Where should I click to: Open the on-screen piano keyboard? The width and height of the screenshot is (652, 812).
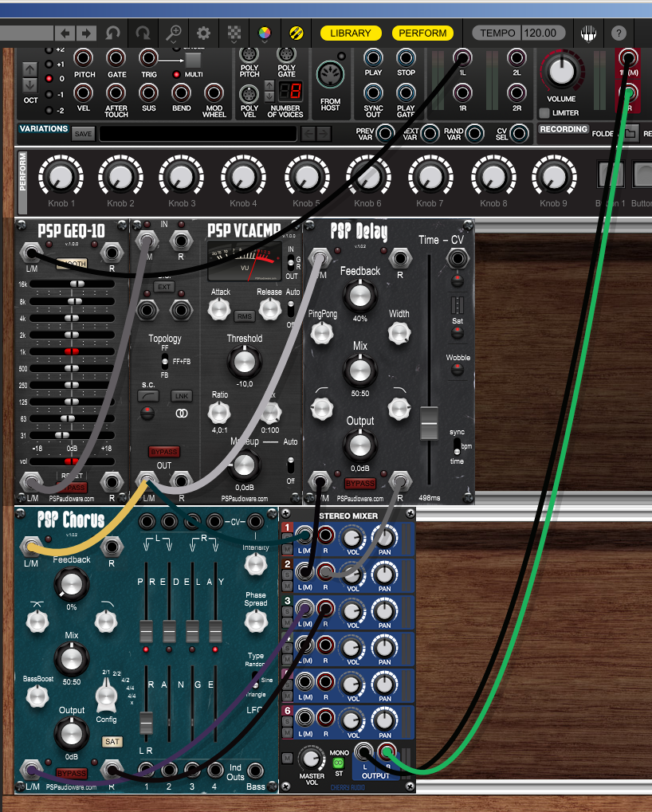(588, 33)
